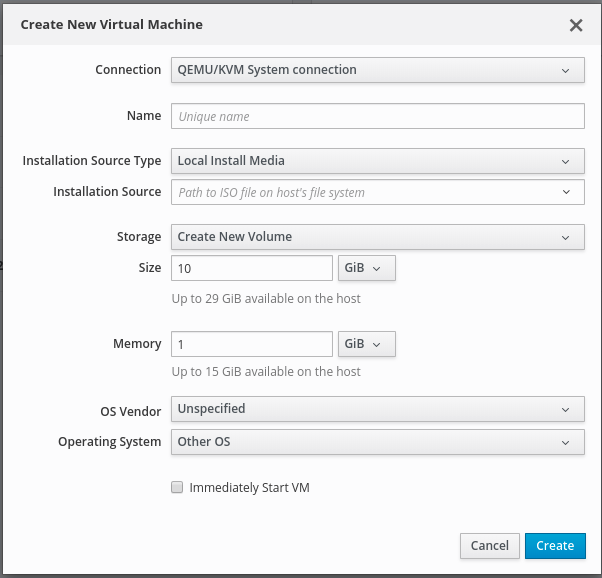Image resolution: width=602 pixels, height=578 pixels.
Task: Close the Create New Virtual Machine dialog
Action: [576, 25]
